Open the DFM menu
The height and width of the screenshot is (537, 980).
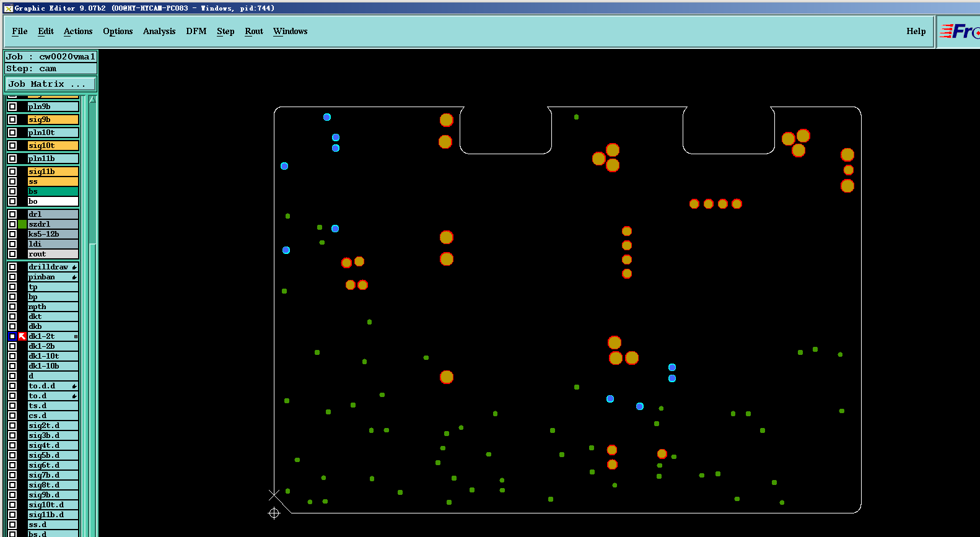pos(196,31)
